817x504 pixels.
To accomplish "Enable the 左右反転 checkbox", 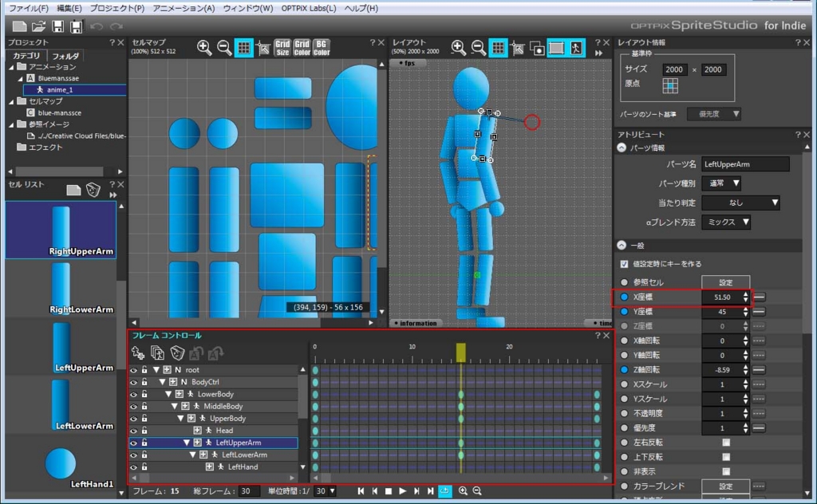I will pyautogui.click(x=726, y=443).
